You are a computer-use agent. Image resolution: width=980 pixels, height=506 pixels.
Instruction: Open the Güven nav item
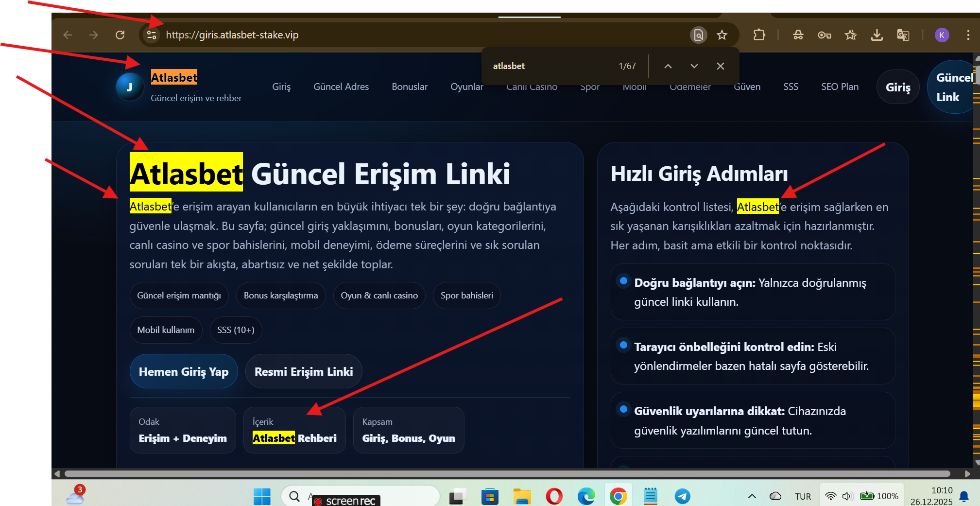[747, 87]
